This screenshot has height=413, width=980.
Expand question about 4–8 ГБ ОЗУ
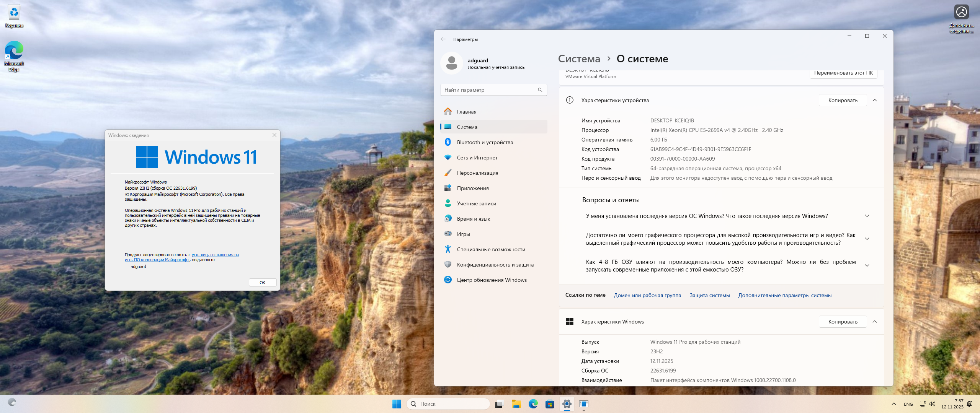click(x=867, y=266)
